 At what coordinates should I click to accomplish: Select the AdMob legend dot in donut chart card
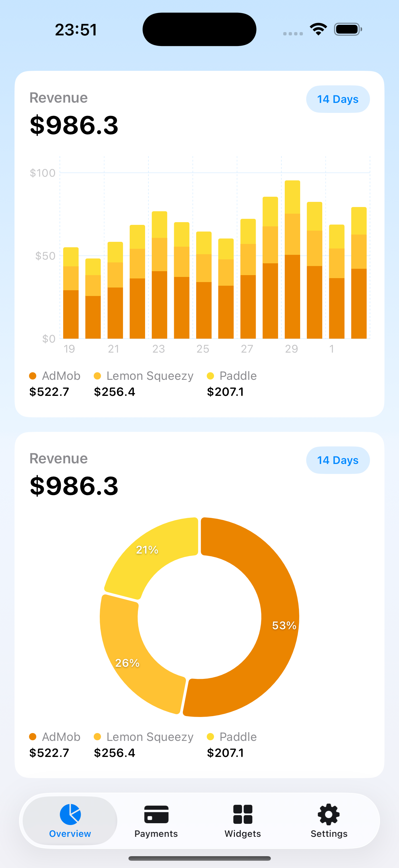pyautogui.click(x=33, y=737)
